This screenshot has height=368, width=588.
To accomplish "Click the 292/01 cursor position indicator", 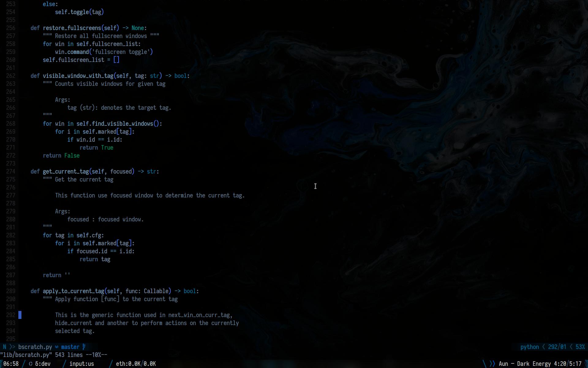I will tap(557, 347).
